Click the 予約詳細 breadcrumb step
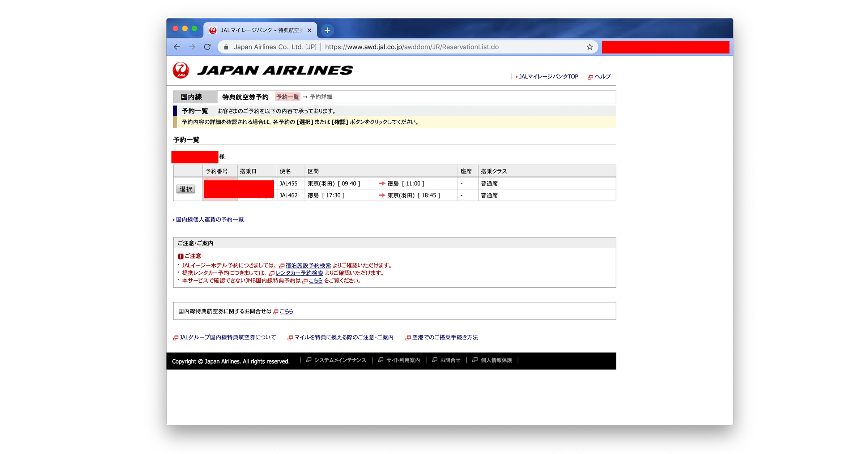Screen dimensions: 868x454 pos(321,97)
